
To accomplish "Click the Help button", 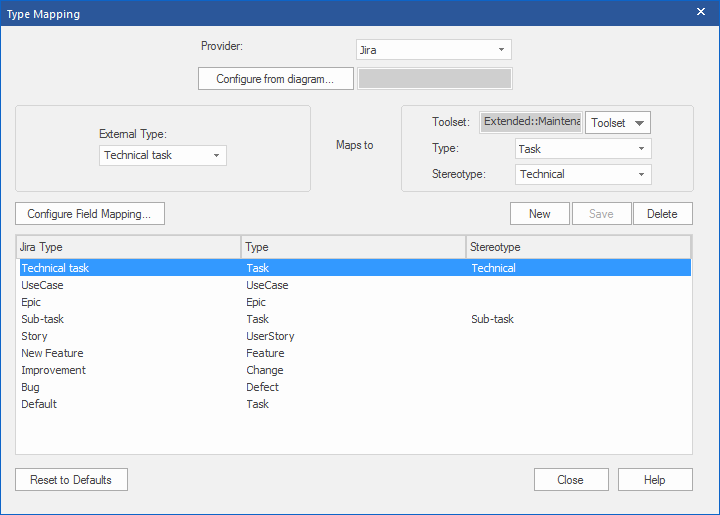I will click(654, 480).
